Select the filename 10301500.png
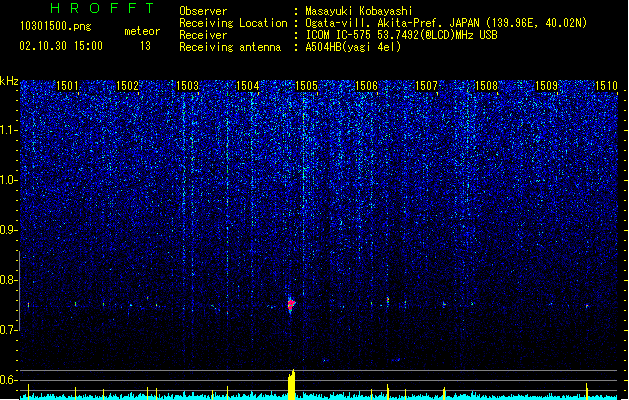The width and height of the screenshot is (629, 400). pos(56,27)
